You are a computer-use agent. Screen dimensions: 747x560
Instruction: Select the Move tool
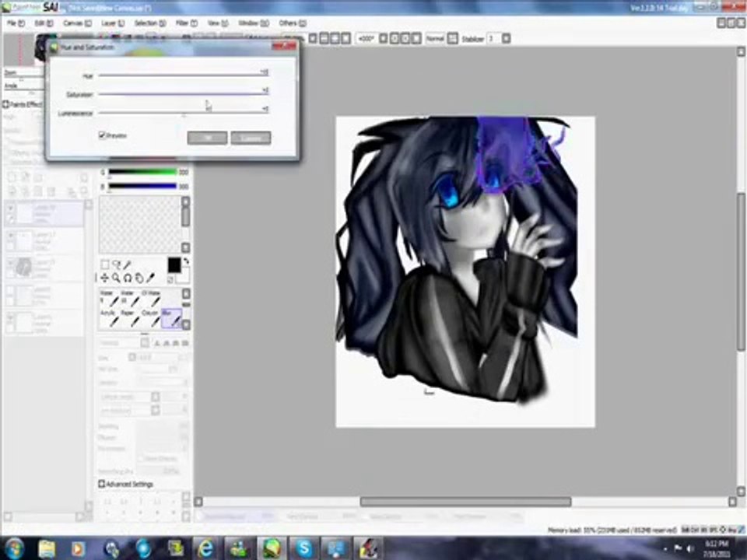tap(105, 277)
